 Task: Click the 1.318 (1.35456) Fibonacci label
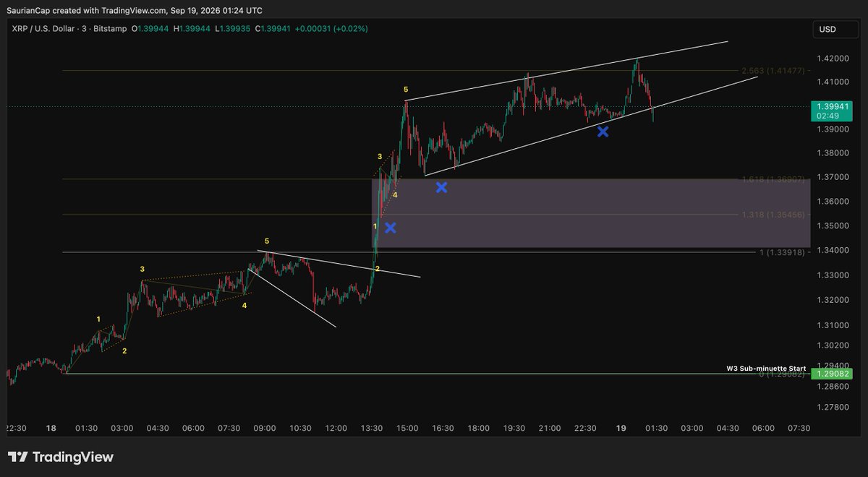coord(773,215)
